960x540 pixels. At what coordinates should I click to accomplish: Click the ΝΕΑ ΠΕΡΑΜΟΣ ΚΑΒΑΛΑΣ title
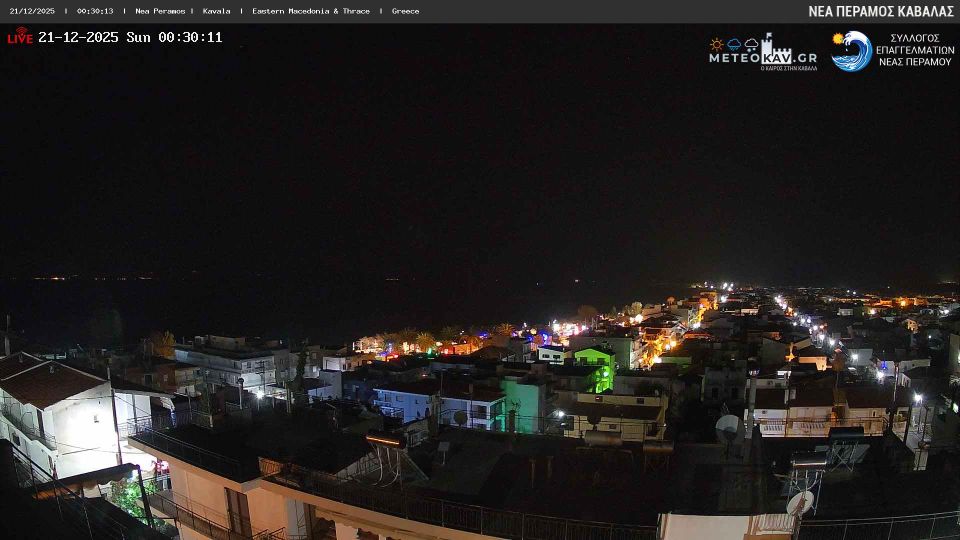[880, 11]
